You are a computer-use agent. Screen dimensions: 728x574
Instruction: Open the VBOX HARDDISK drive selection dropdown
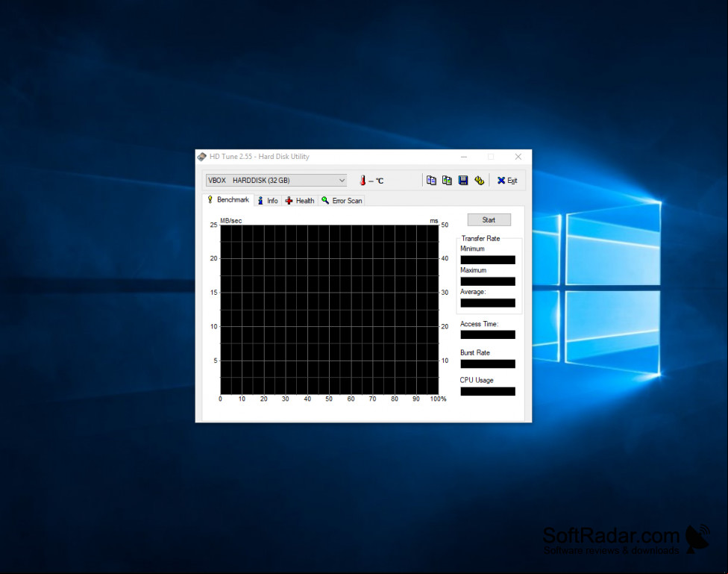tap(276, 181)
